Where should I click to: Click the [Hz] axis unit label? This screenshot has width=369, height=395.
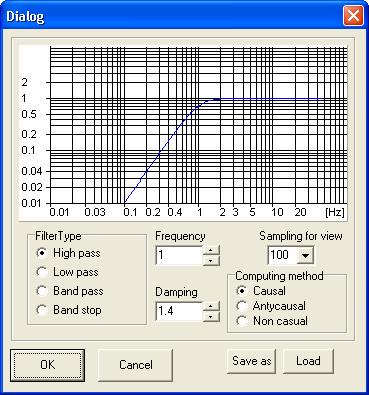point(335,212)
